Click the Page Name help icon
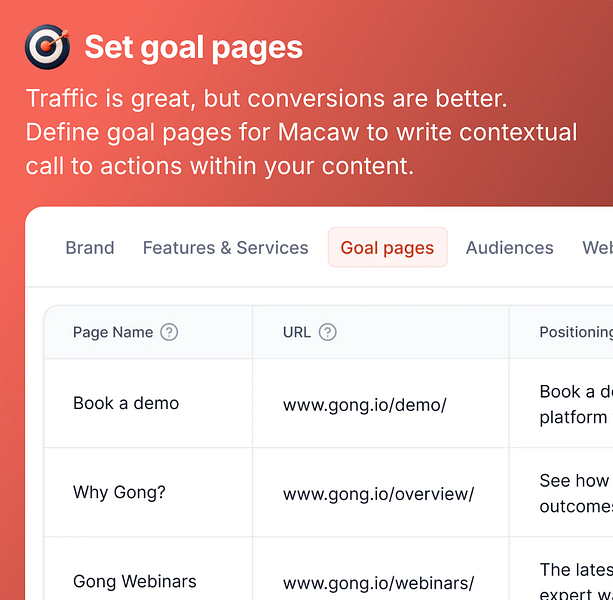 coord(169,332)
